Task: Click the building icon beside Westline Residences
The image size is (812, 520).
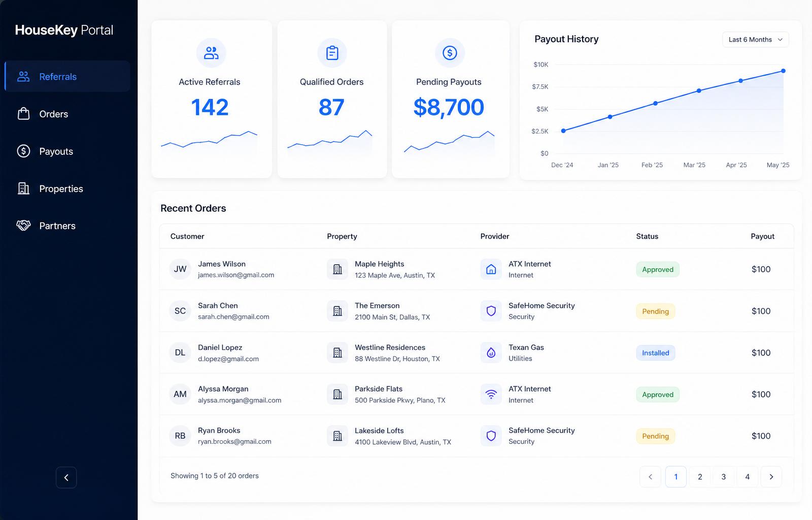Action: [x=337, y=352]
